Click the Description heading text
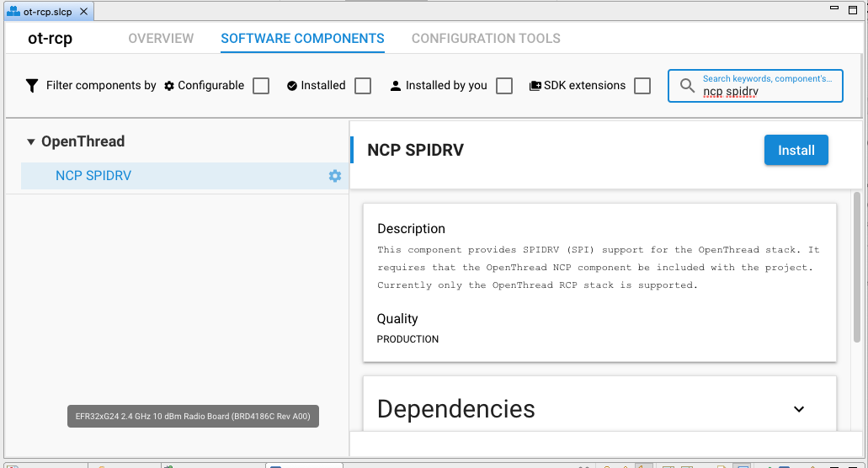Image resolution: width=868 pixels, height=468 pixels. [x=412, y=229]
